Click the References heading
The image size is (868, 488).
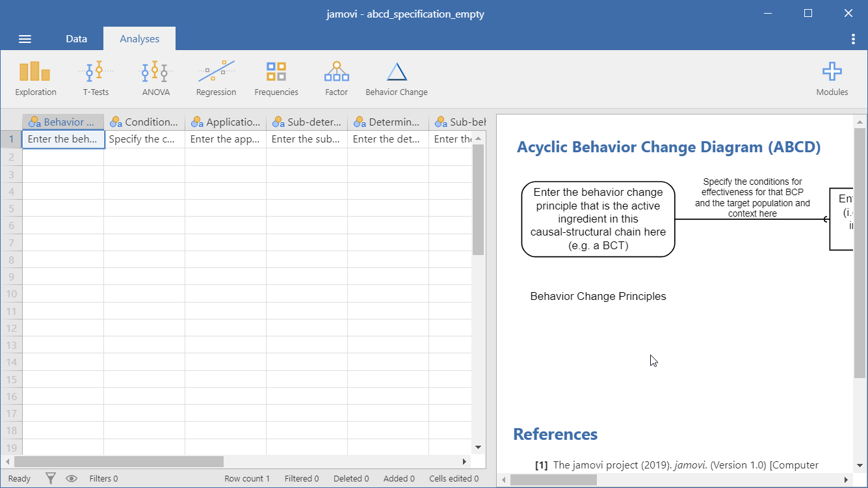point(555,435)
